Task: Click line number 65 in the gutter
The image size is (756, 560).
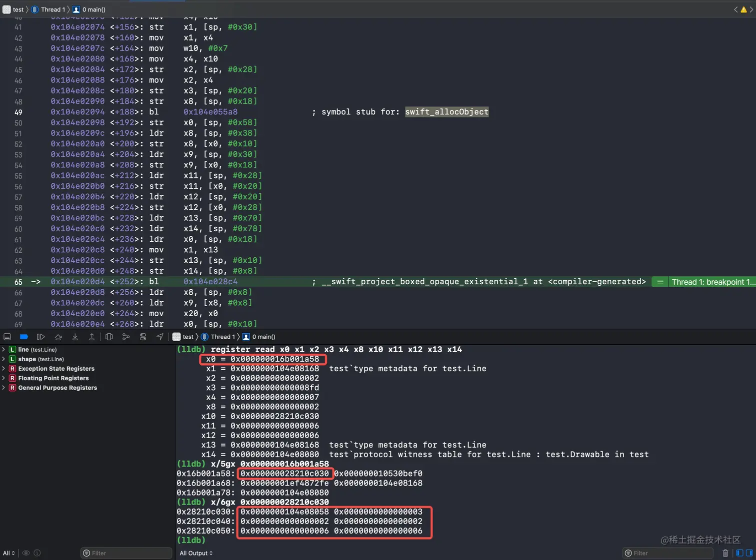Action: [x=18, y=282]
